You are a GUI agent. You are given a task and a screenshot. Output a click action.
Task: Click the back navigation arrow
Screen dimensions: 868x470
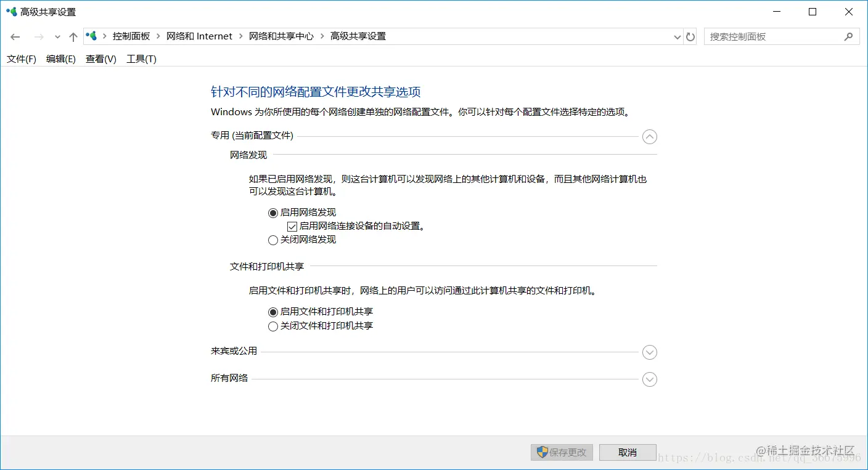point(15,36)
